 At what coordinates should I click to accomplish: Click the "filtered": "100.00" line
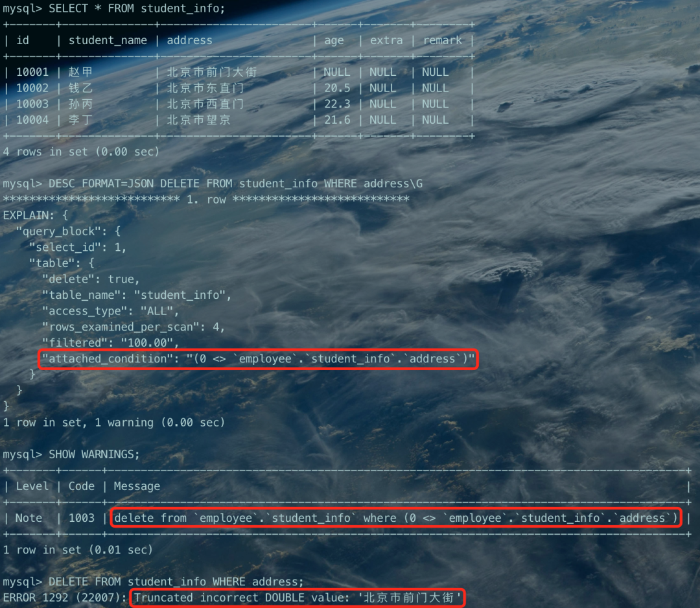pos(110,343)
